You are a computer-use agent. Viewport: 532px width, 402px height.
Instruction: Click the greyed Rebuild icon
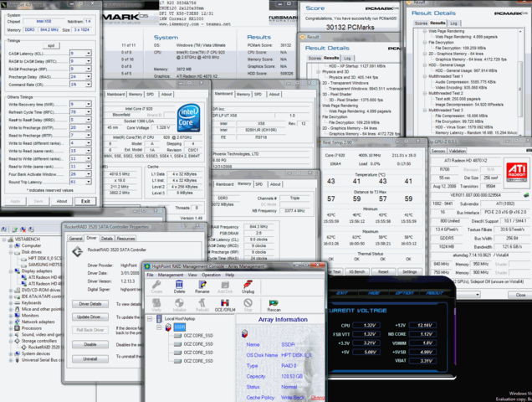[x=202, y=303]
